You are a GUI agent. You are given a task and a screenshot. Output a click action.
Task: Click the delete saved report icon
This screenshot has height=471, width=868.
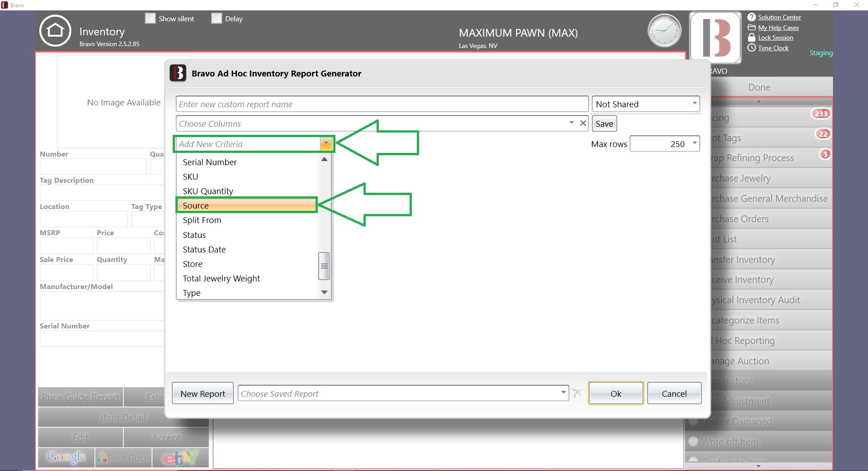pos(577,393)
